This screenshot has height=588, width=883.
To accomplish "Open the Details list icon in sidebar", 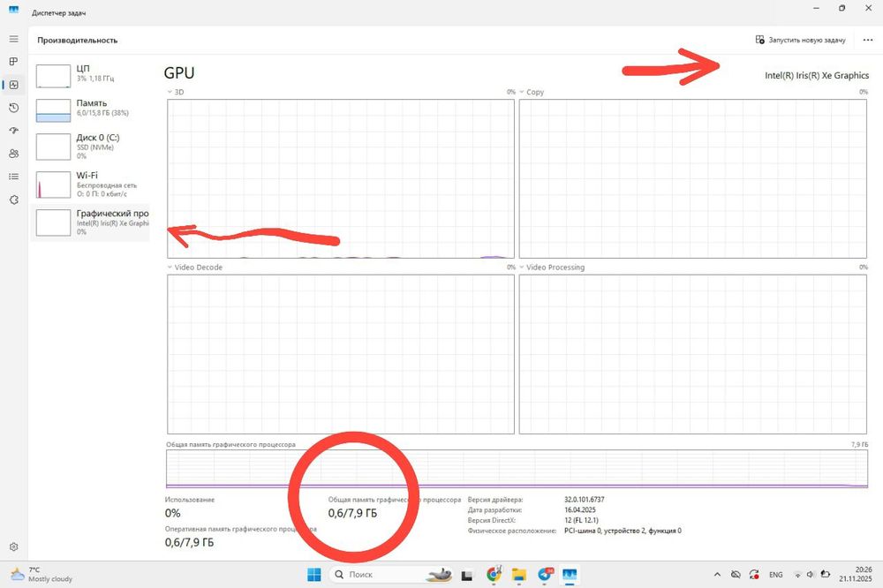I will (x=13, y=177).
